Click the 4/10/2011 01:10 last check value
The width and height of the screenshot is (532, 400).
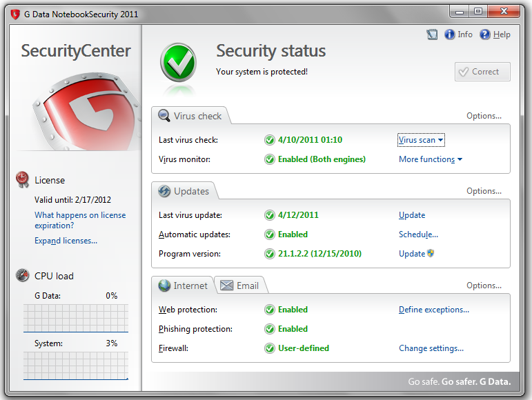click(x=310, y=140)
